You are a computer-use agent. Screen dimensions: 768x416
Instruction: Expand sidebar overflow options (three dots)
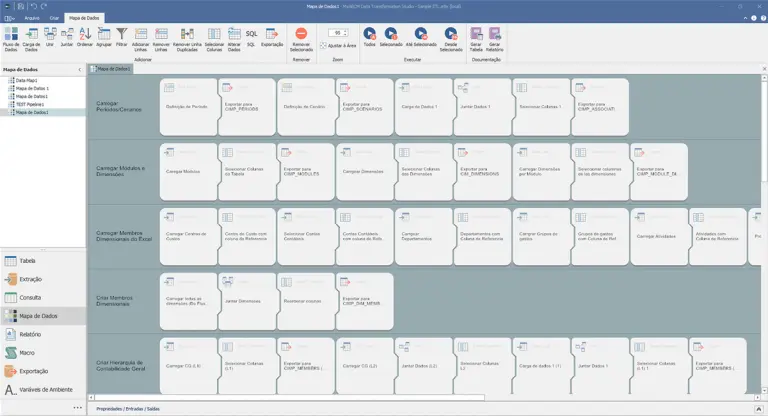78,408
